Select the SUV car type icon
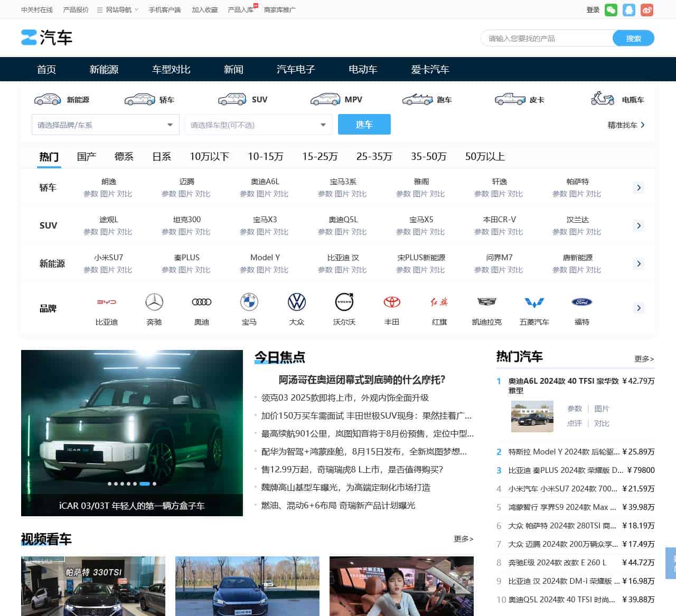This screenshot has height=616, width=676. point(232,99)
